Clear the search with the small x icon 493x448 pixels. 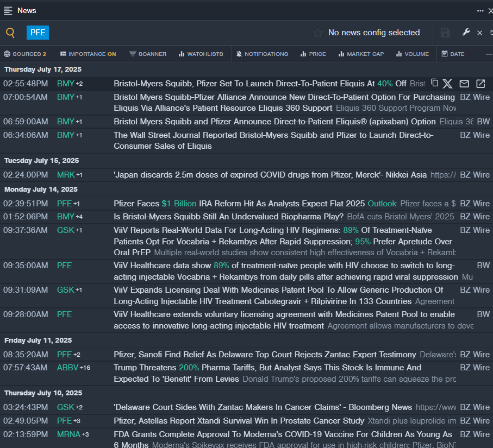coord(480,33)
